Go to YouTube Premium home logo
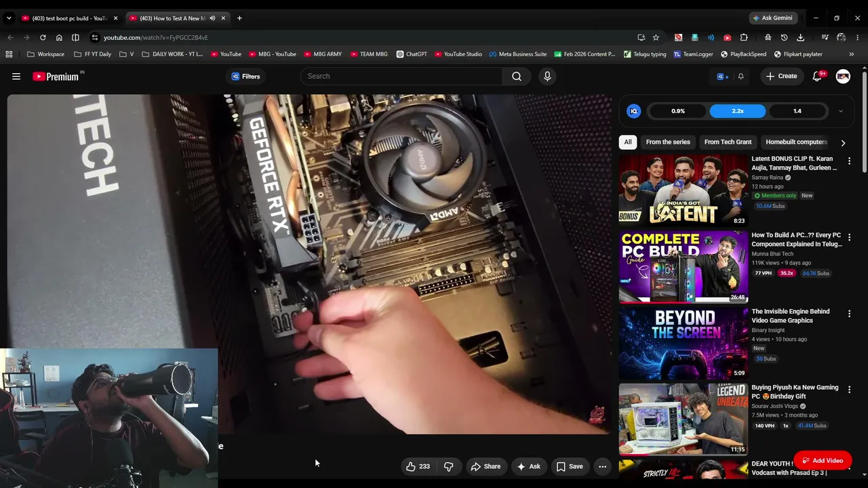The width and height of the screenshot is (868, 488). coord(57,77)
